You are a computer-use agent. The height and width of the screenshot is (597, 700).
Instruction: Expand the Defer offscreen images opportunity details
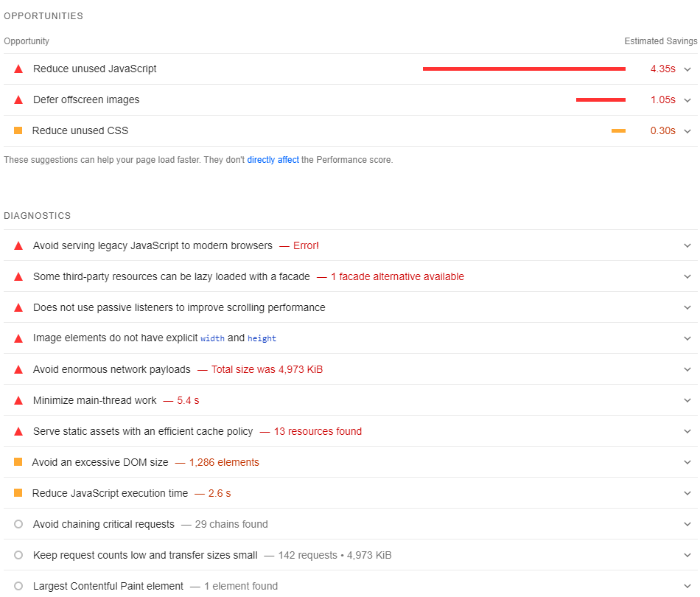click(688, 99)
